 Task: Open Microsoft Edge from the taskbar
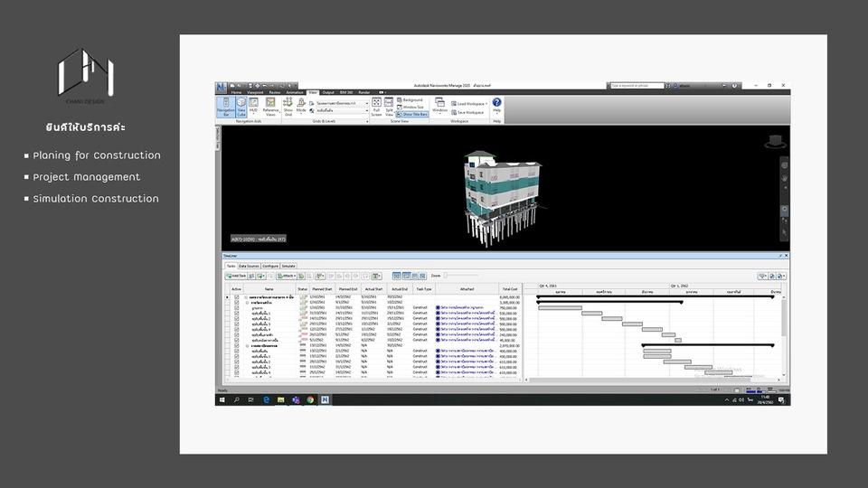coord(266,399)
